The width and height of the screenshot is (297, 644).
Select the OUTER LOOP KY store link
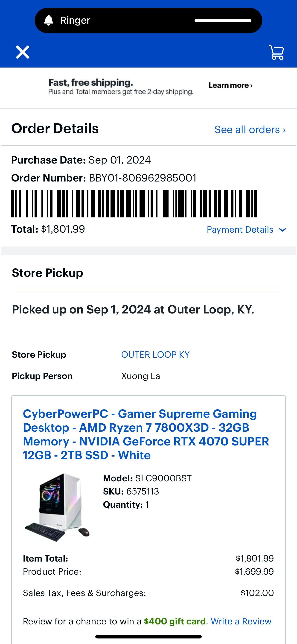[x=155, y=354]
